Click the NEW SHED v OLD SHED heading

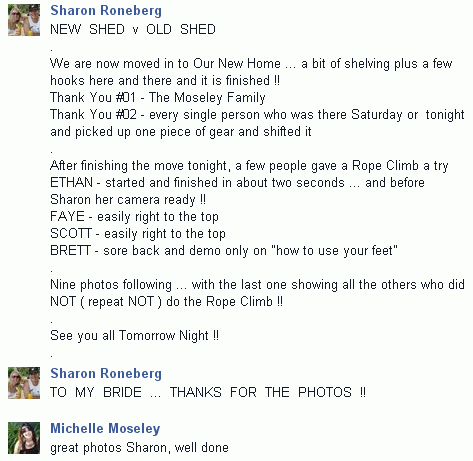[133, 29]
